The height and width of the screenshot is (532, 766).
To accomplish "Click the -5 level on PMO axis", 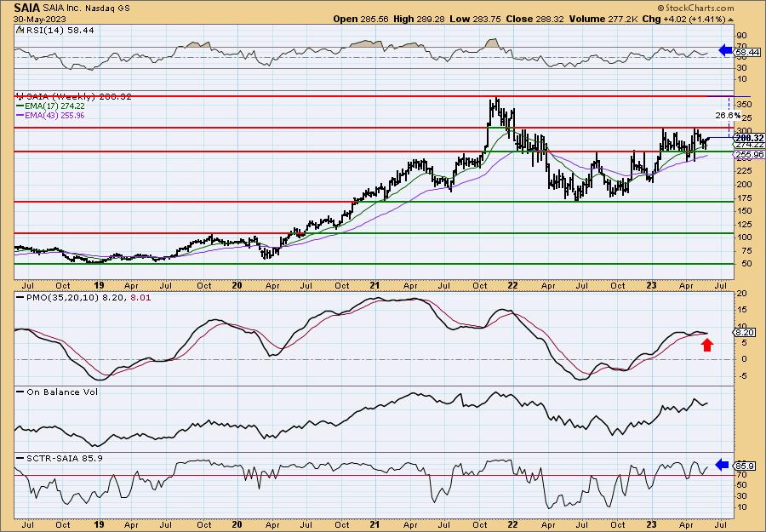I will pyautogui.click(x=742, y=375).
